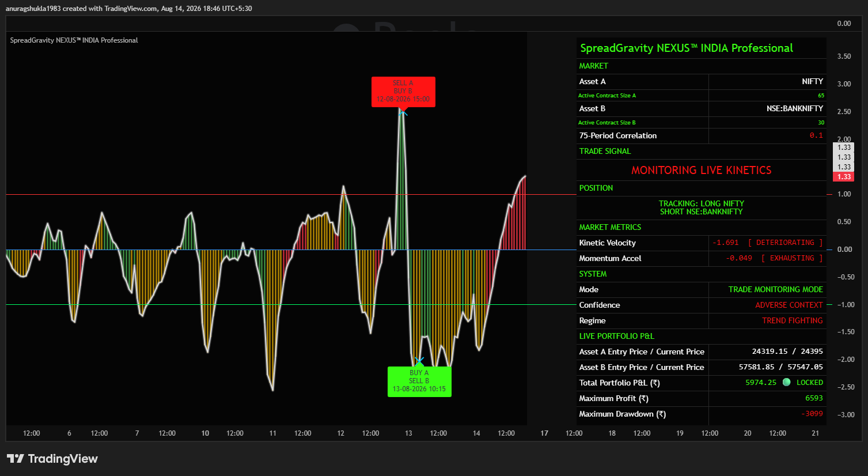The height and width of the screenshot is (476, 868).
Task: Select the SYSTEM section heading
Action: coord(593,274)
